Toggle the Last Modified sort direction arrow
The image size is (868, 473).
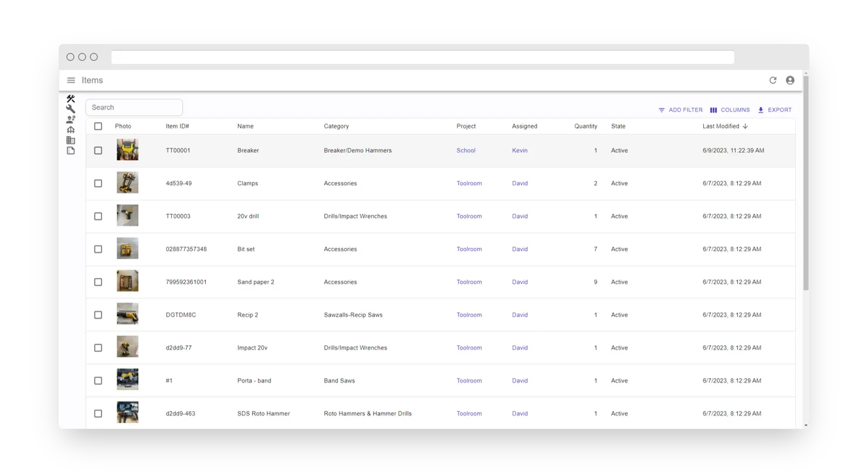click(x=745, y=126)
